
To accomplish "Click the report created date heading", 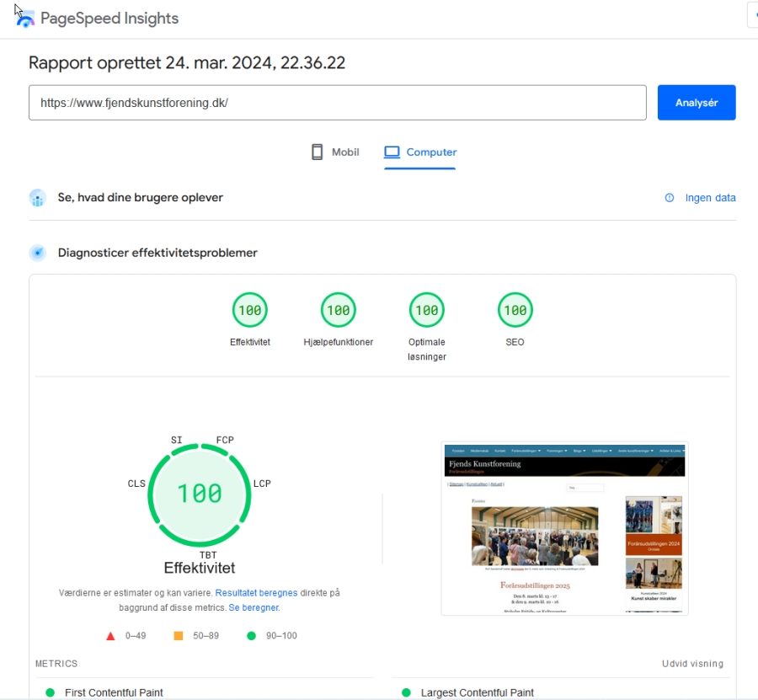I will point(187,63).
